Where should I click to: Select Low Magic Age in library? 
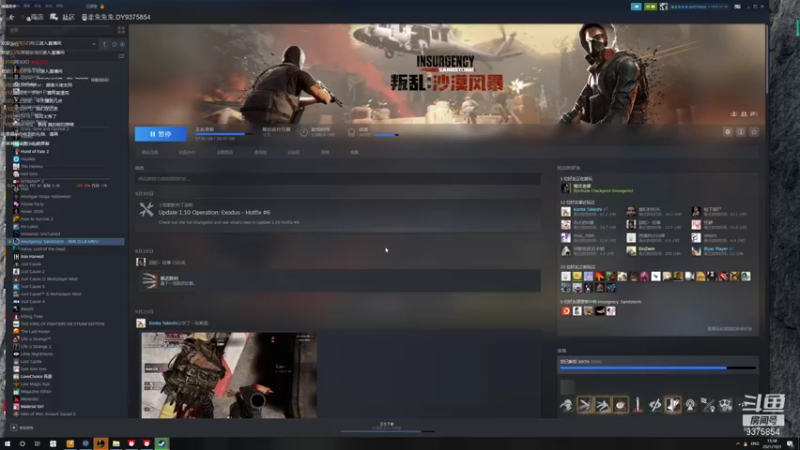tap(35, 384)
